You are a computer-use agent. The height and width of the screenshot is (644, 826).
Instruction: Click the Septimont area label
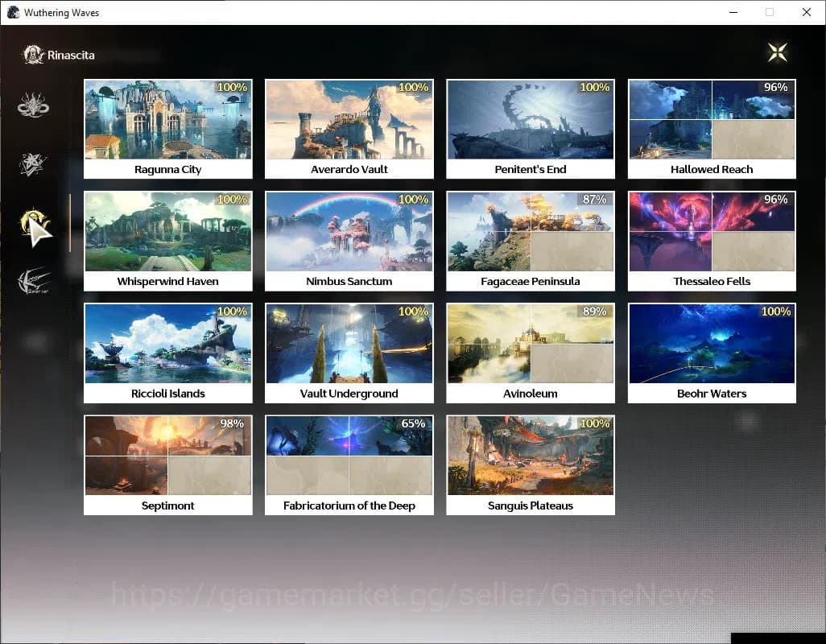(167, 506)
